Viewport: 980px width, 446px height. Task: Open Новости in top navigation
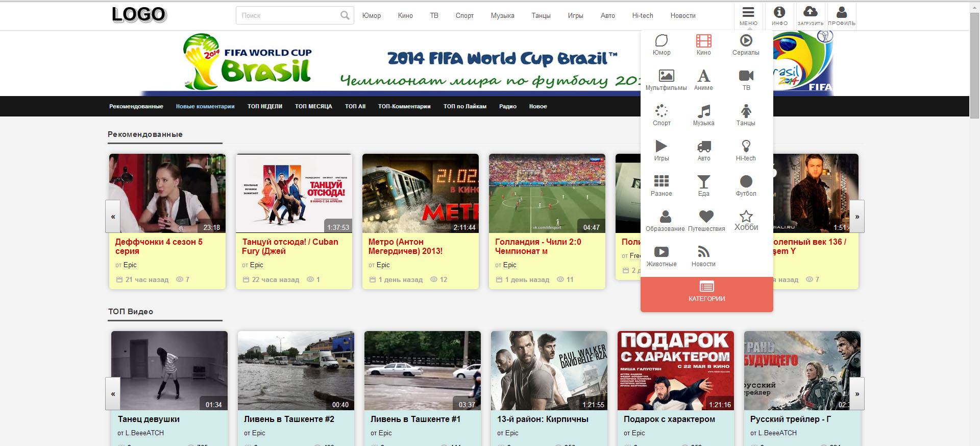pyautogui.click(x=683, y=15)
